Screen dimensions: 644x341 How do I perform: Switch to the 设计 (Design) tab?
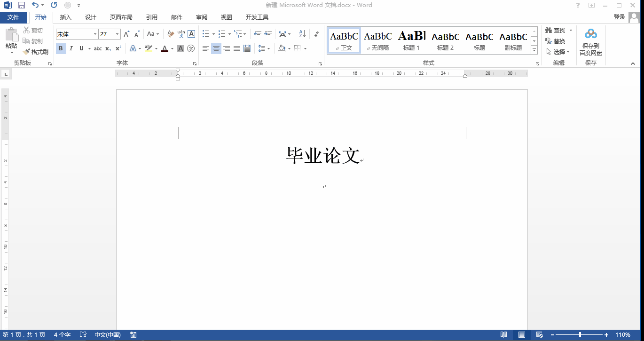pyautogui.click(x=91, y=17)
